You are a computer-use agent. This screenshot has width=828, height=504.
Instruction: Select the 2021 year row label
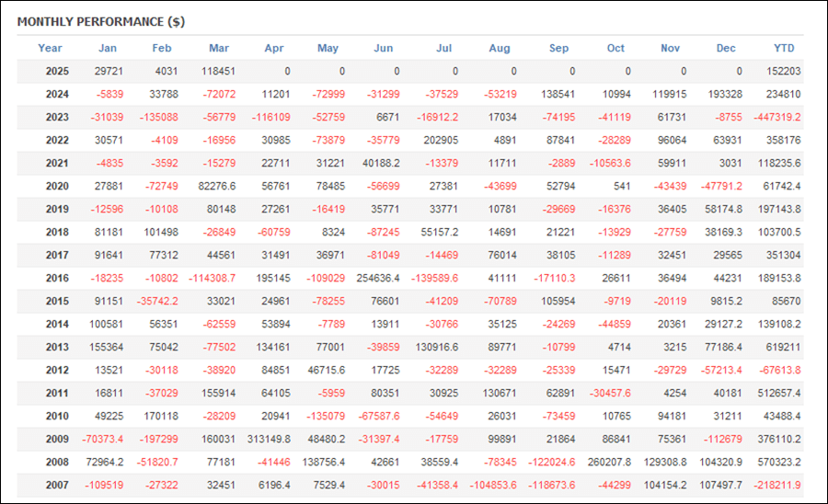[57, 163]
